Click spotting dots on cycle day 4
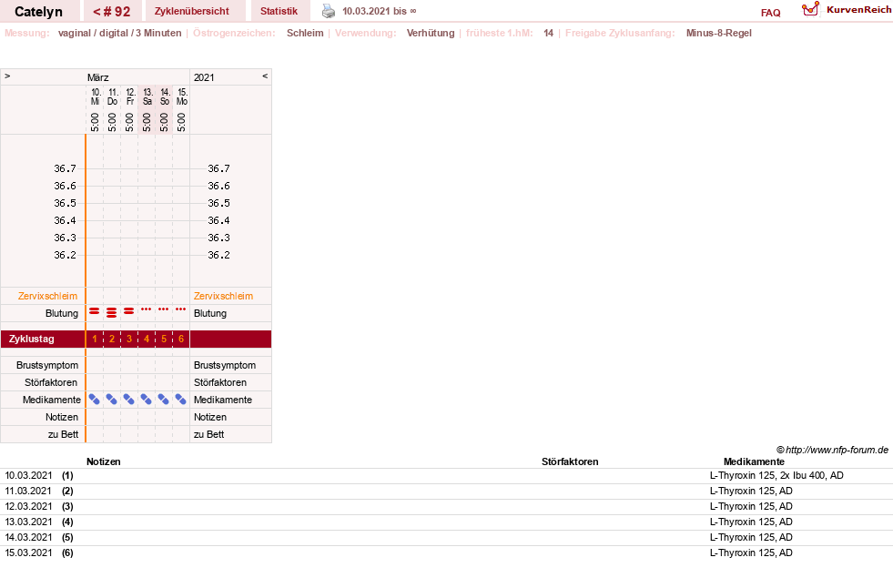 (x=147, y=309)
